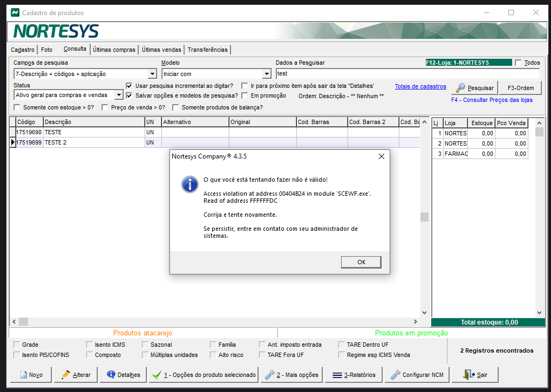Viewport: 551px width, 392px height.
Task: Click the Alterar pencil icon
Action: click(x=66, y=375)
